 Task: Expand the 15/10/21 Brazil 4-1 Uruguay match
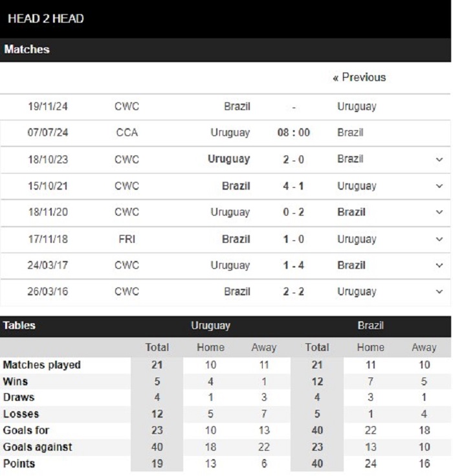[439, 186]
